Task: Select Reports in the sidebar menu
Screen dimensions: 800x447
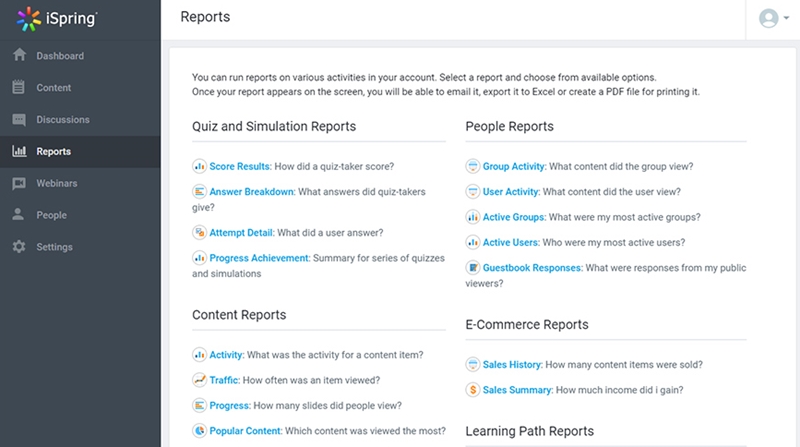Action: (x=53, y=152)
